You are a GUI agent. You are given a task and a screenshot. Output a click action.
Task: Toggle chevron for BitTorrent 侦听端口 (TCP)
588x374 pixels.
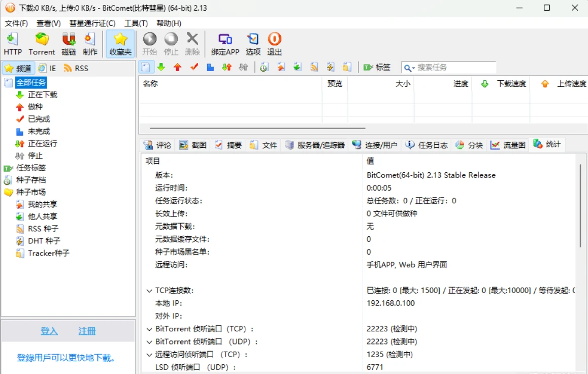(149, 329)
